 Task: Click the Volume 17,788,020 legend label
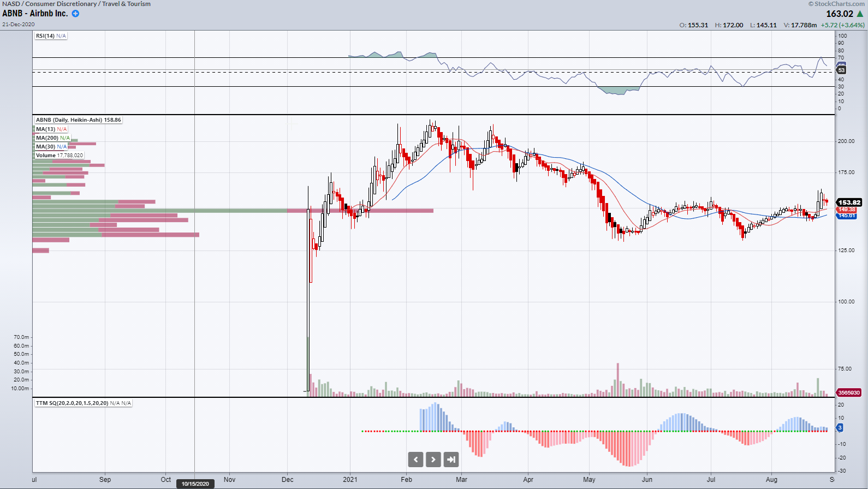(x=60, y=156)
